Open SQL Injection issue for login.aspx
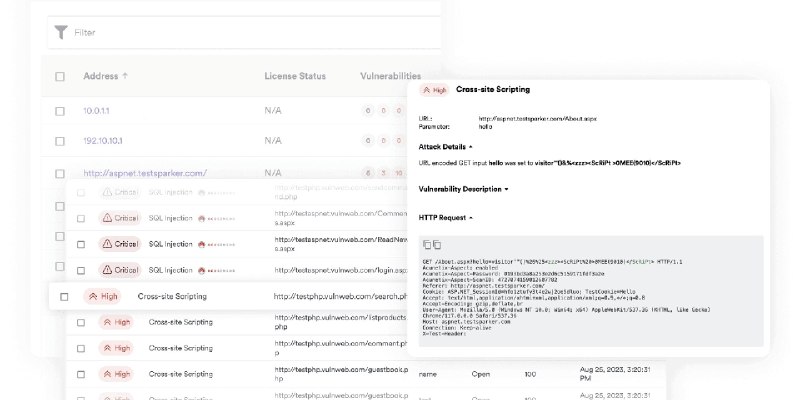 [x=170, y=270]
